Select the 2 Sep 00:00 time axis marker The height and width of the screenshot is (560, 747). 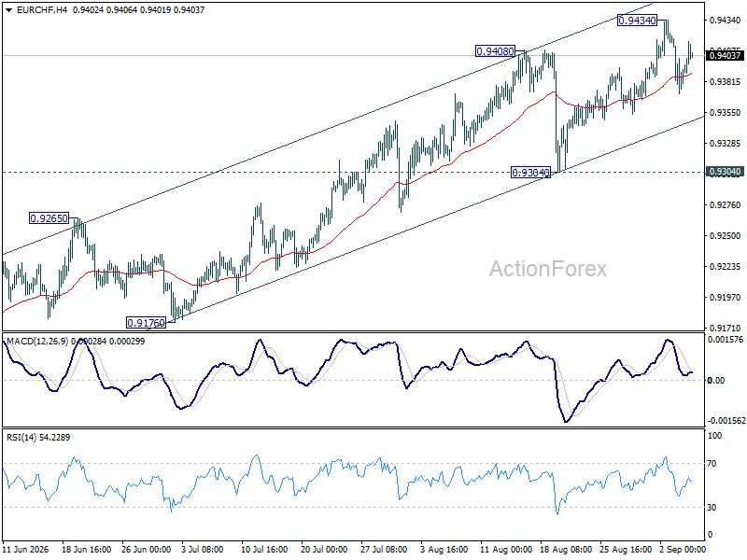pyautogui.click(x=683, y=550)
